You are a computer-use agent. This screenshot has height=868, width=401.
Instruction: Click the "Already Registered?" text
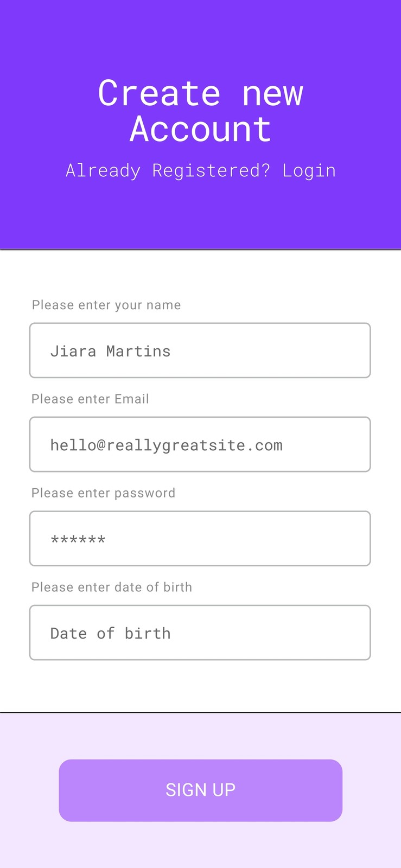168,170
